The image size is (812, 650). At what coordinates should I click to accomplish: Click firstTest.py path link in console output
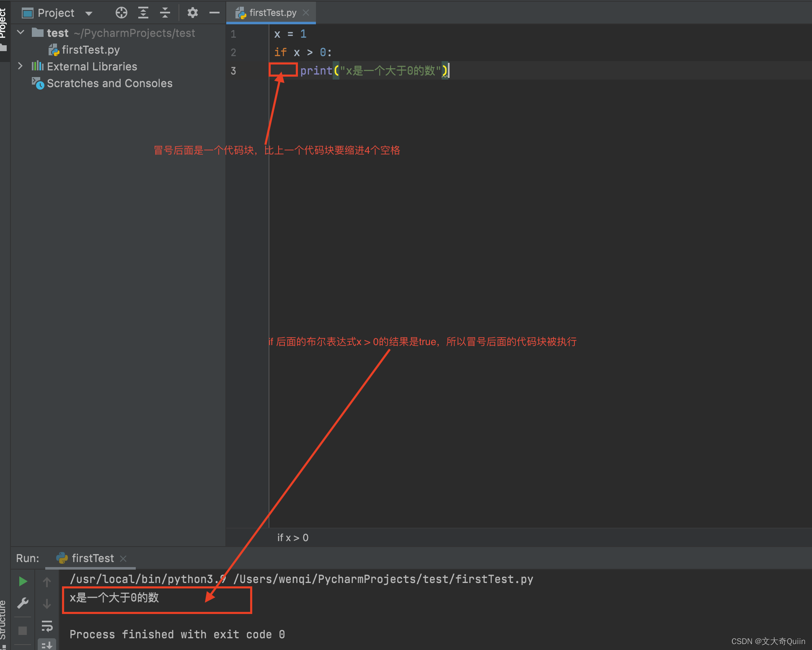point(383,579)
